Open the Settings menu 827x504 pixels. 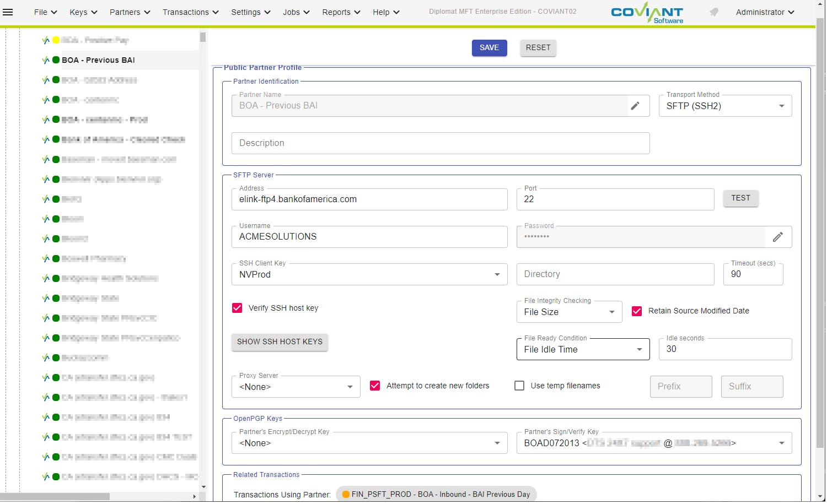point(250,12)
